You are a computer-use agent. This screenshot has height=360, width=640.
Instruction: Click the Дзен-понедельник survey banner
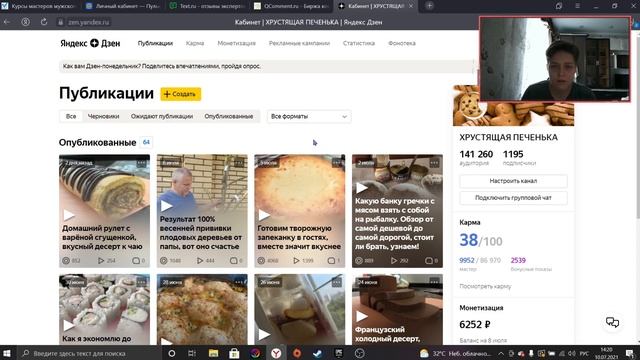click(266, 66)
